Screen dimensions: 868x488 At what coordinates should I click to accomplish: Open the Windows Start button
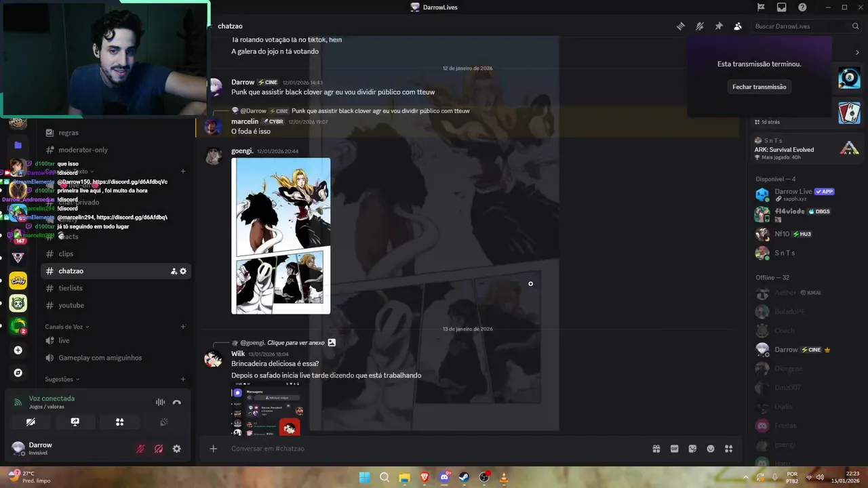(364, 477)
